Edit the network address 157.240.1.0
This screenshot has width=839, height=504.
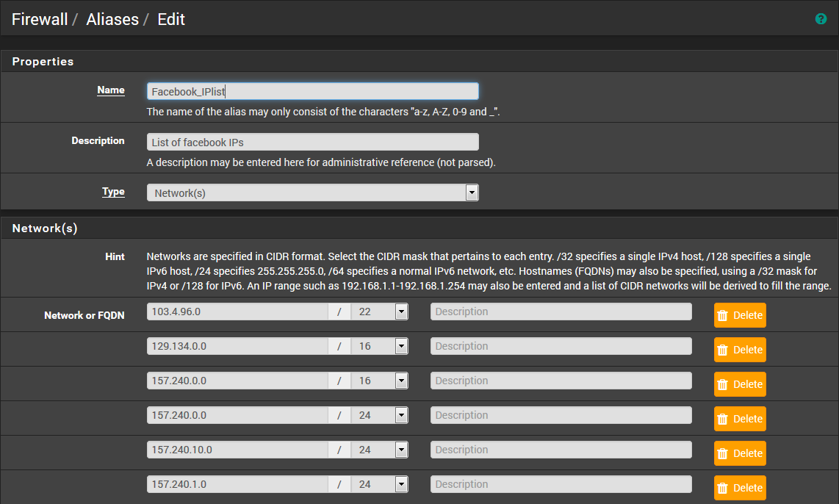237,484
